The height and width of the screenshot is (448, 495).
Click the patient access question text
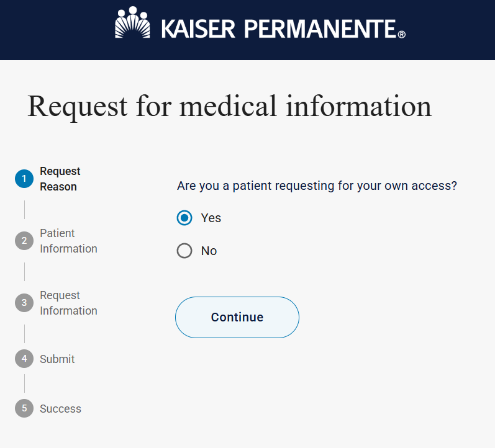tap(317, 186)
